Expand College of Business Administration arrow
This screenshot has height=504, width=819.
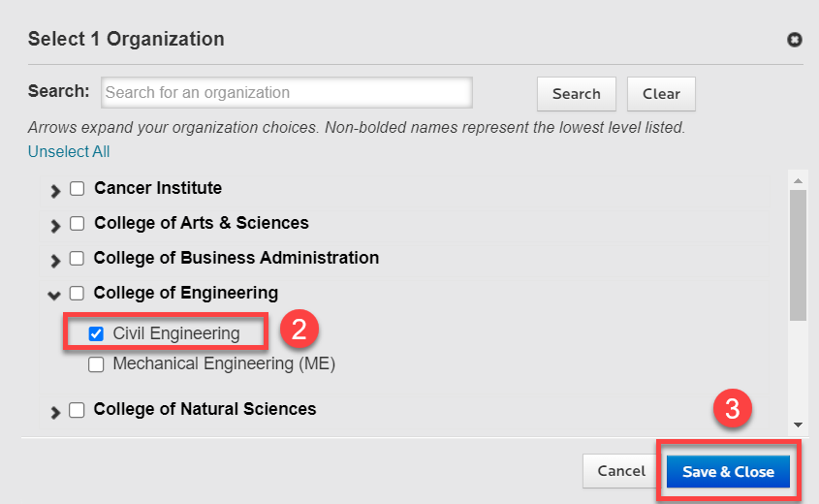point(55,261)
